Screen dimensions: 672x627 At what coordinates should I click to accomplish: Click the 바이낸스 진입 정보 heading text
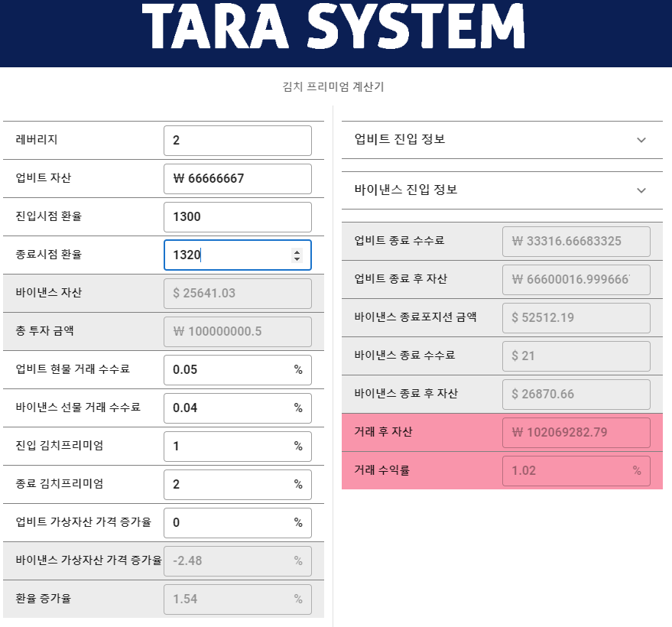(405, 190)
